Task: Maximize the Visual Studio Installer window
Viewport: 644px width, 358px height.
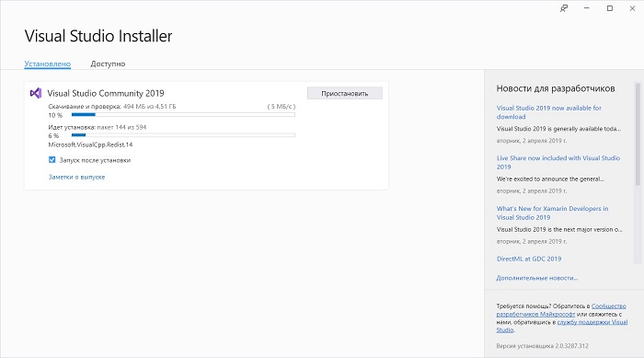Action: 609,8
